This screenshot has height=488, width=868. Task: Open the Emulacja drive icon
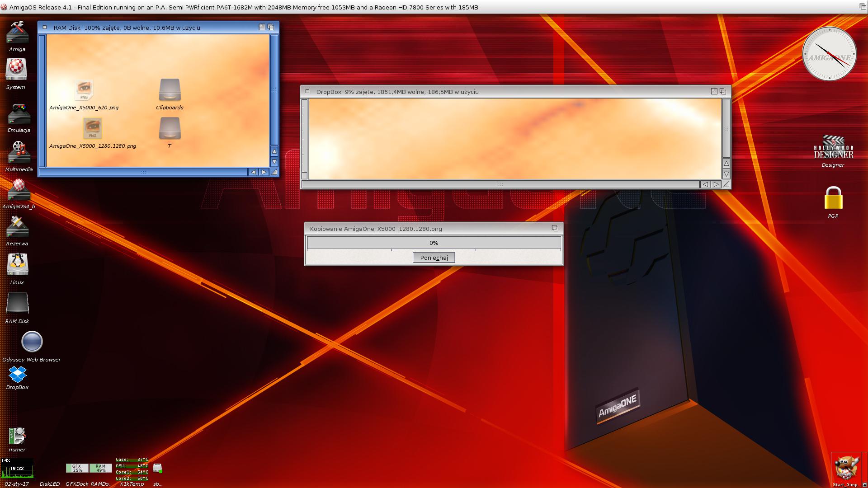coord(19,114)
